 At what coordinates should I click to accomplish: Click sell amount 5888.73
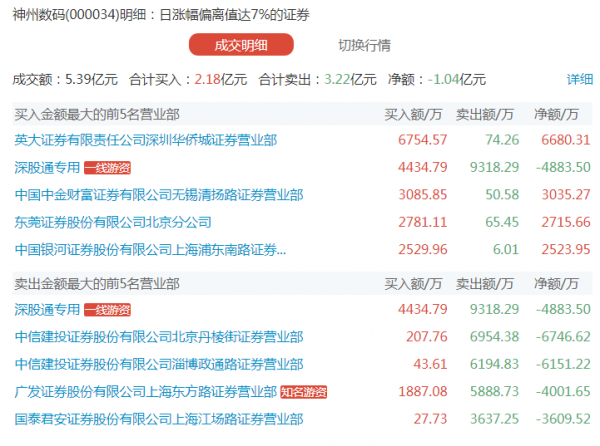494,392
